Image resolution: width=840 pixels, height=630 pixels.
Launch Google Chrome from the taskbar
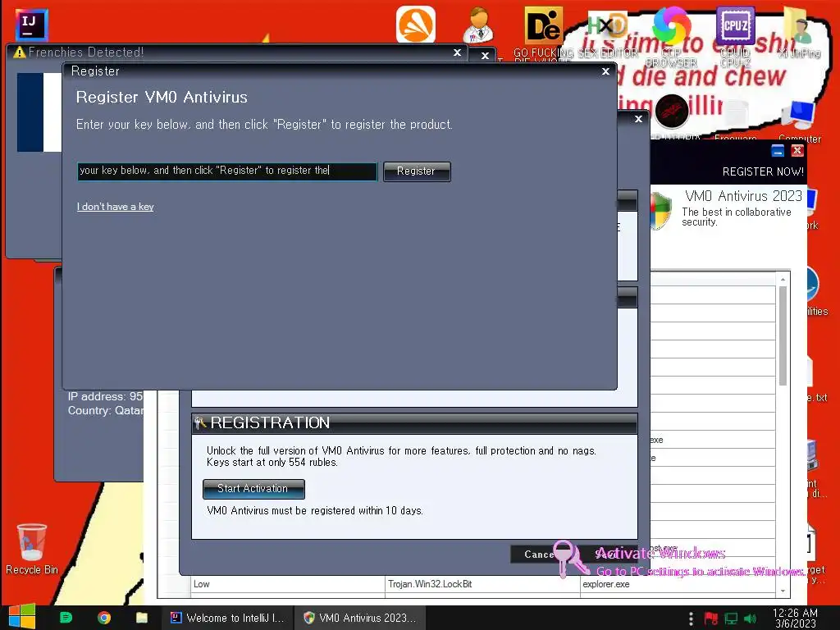104,618
